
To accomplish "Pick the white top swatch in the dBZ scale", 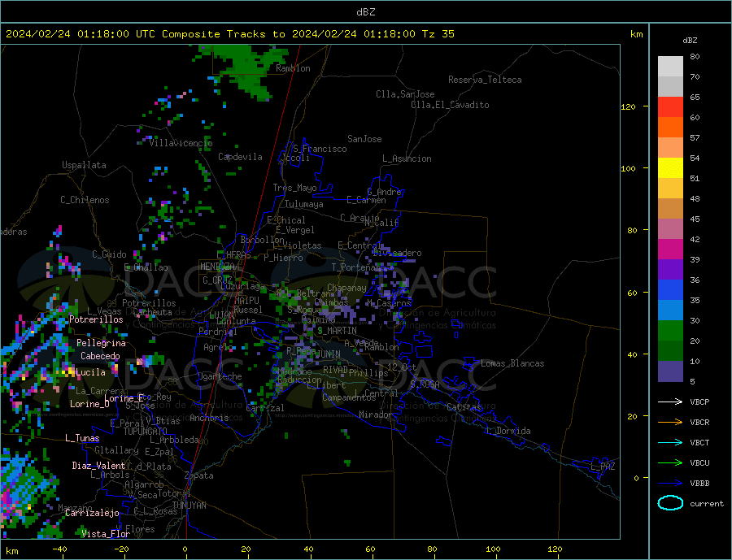I will coord(670,67).
